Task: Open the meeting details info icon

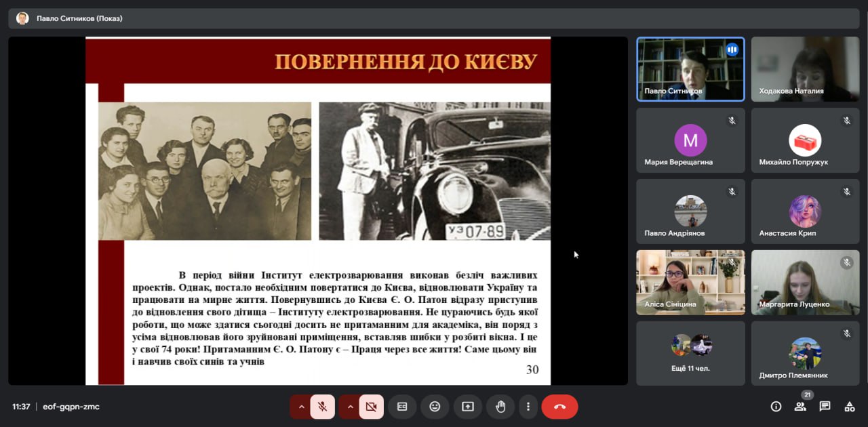Action: 776,407
